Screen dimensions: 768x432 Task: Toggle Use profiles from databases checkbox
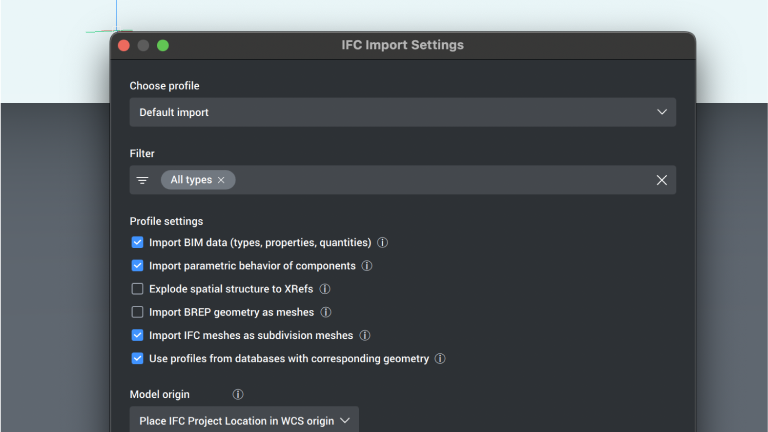coord(138,359)
